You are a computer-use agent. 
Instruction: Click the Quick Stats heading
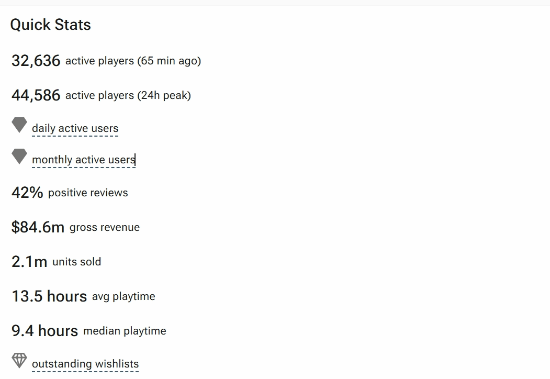(51, 25)
